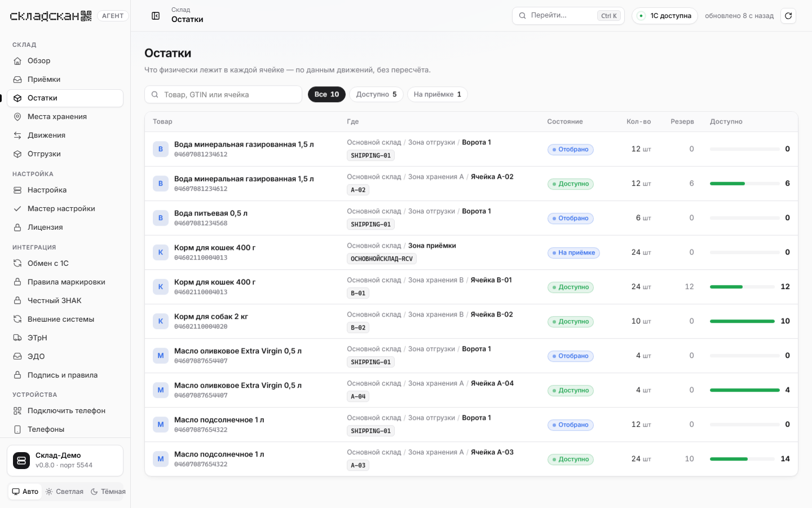Select the Все 10 filter
The width and height of the screenshot is (812, 508).
tap(326, 94)
